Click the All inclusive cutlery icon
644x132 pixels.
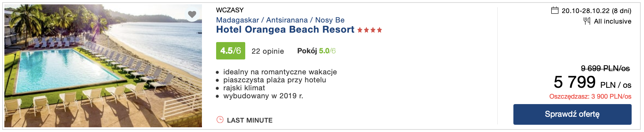(587, 21)
